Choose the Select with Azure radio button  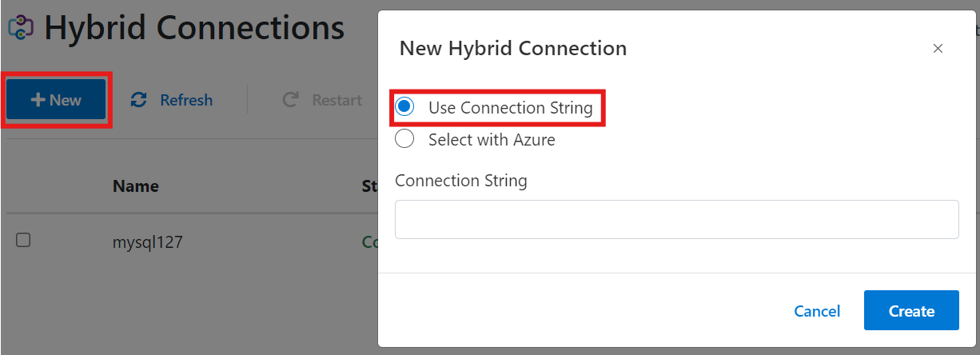[x=405, y=139]
